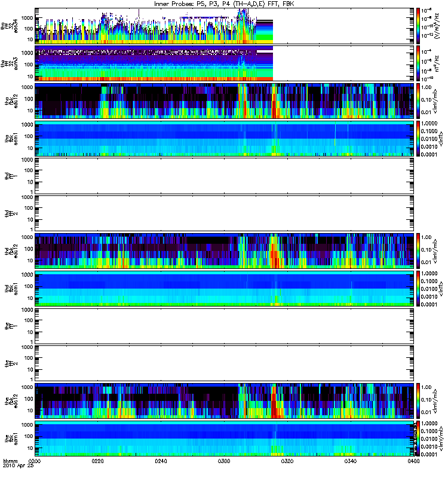Click the 'the fbk scm1' y-axis label
The height and width of the screenshot is (478, 448).
[x=11, y=439]
